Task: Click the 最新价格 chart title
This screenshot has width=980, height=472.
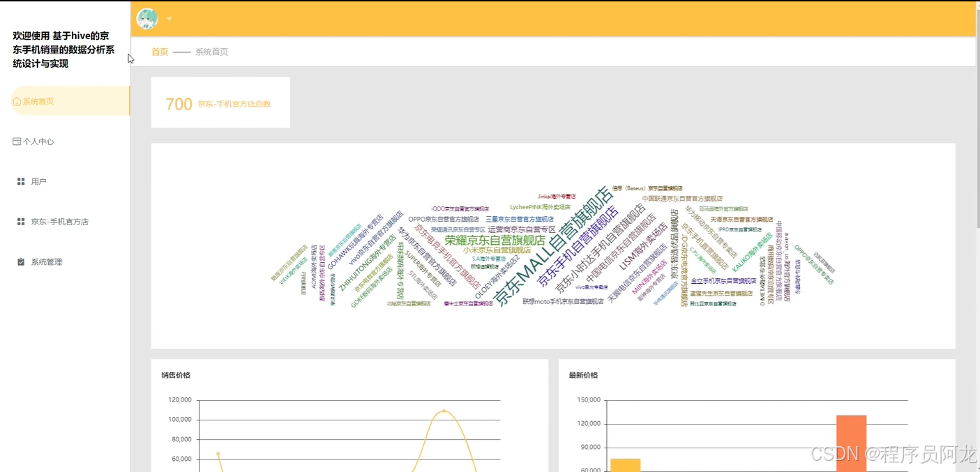Action: (x=583, y=375)
